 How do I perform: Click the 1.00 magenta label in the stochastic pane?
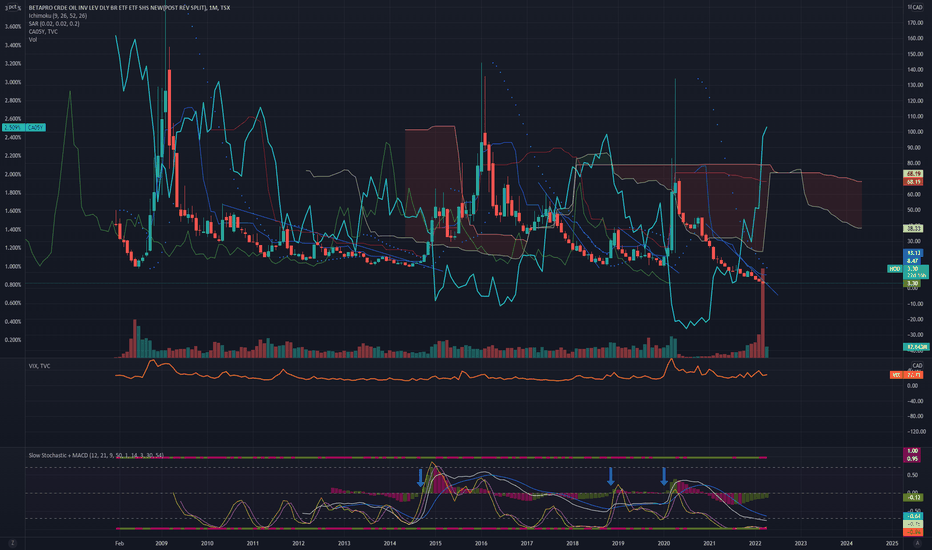pos(912,451)
